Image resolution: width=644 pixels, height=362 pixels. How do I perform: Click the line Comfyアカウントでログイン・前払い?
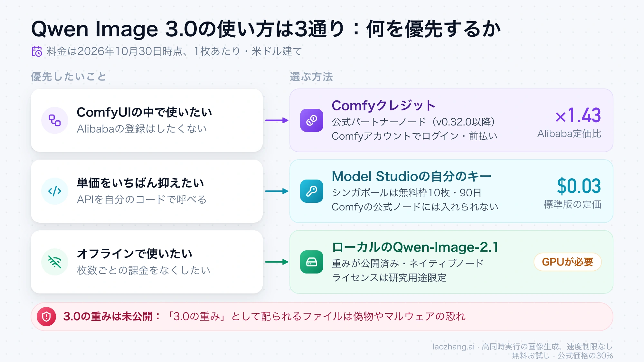(415, 136)
